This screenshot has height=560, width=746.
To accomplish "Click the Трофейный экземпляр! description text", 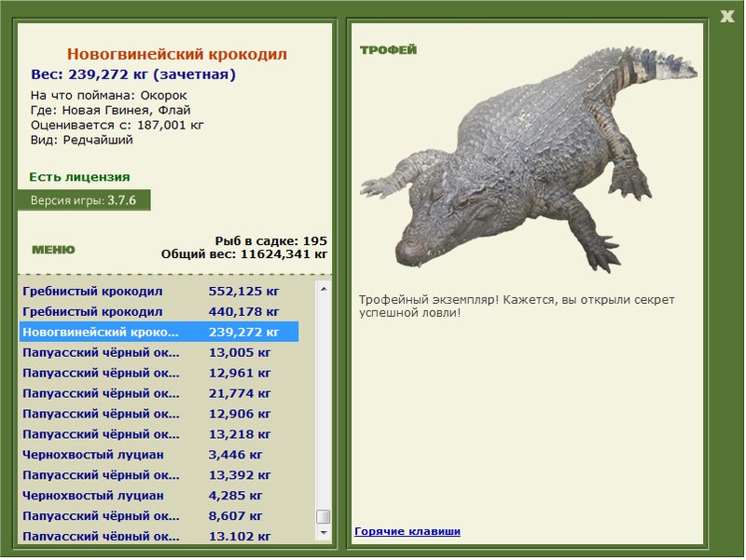I will pos(517,307).
